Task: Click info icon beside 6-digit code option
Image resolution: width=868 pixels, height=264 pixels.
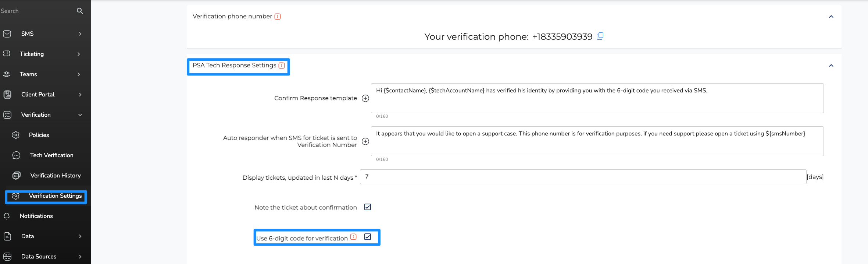Action: [353, 237]
